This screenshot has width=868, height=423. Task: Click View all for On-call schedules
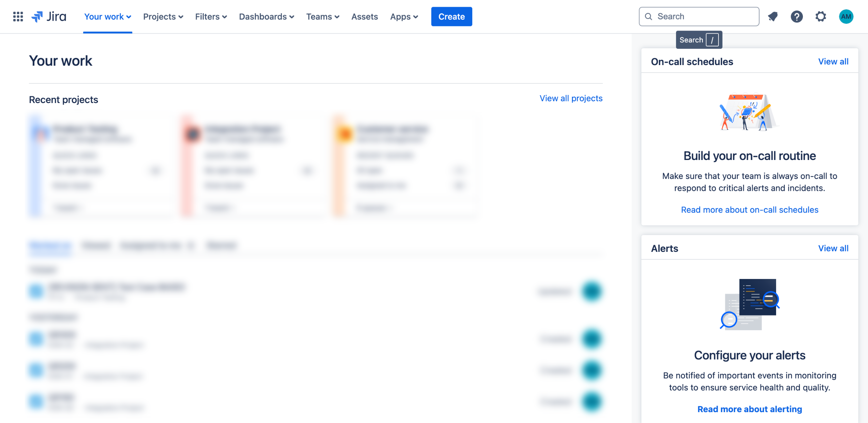click(x=833, y=62)
